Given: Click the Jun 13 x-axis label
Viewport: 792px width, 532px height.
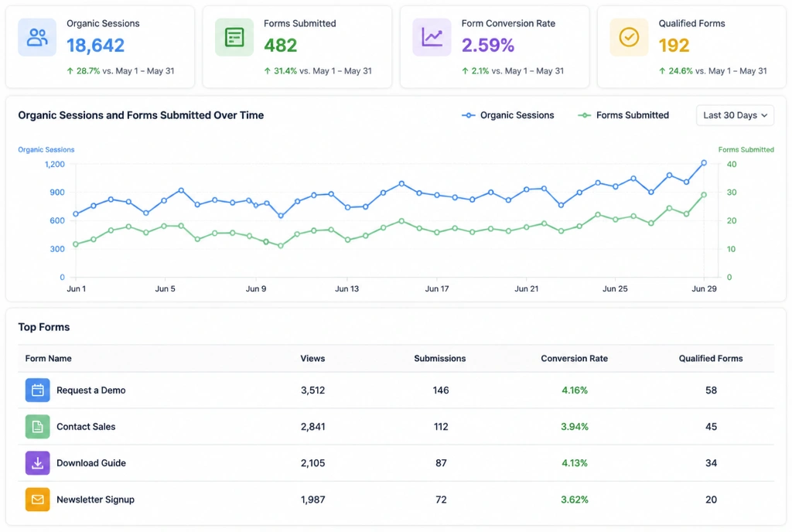Looking at the screenshot, I should (x=346, y=288).
